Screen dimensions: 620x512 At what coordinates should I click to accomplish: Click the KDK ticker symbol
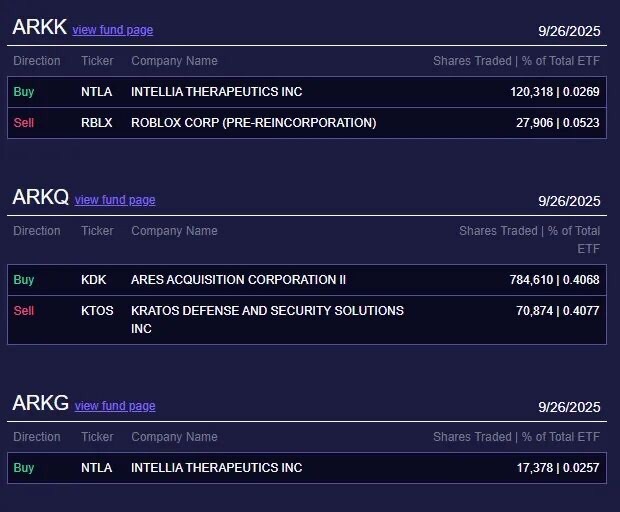click(x=94, y=280)
